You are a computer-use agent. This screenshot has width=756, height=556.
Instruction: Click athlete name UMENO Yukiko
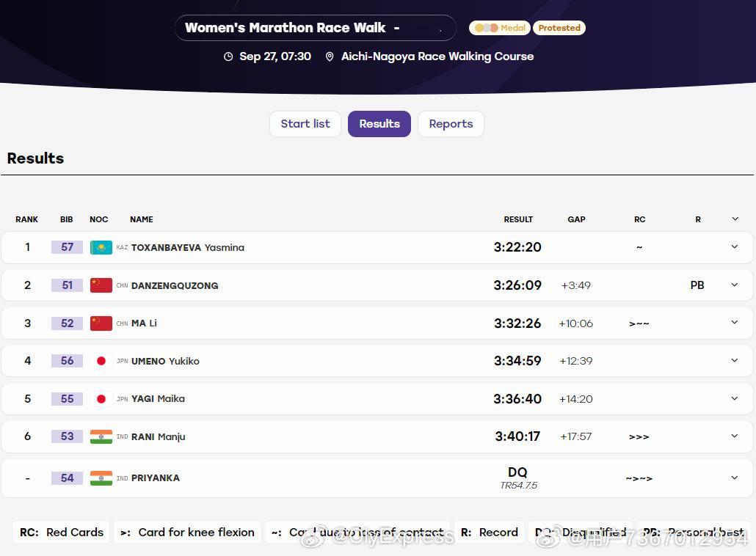point(165,362)
